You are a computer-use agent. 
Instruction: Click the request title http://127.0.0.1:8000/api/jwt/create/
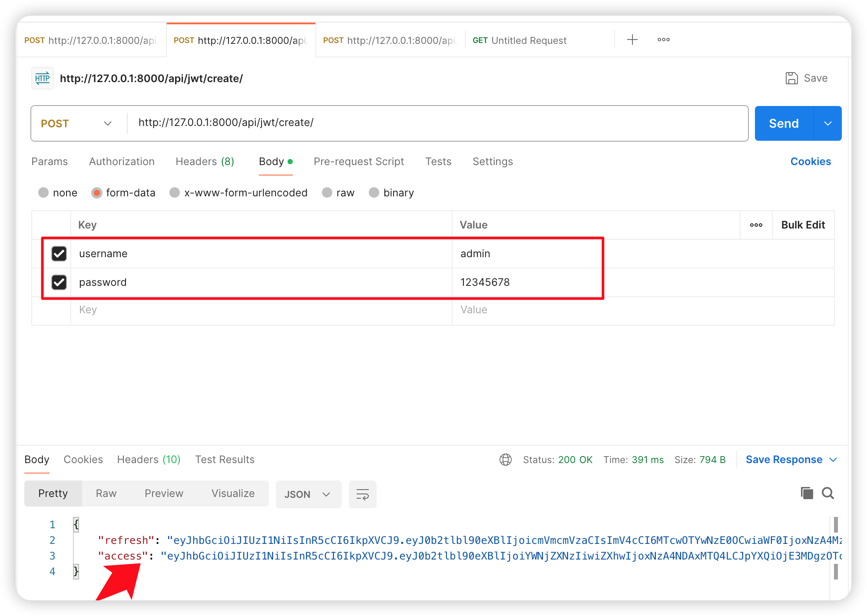pyautogui.click(x=151, y=79)
